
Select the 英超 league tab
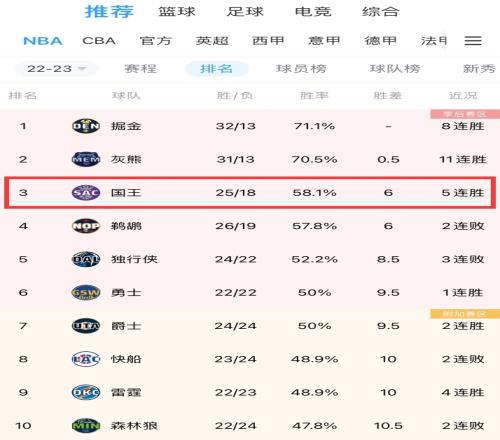(212, 41)
